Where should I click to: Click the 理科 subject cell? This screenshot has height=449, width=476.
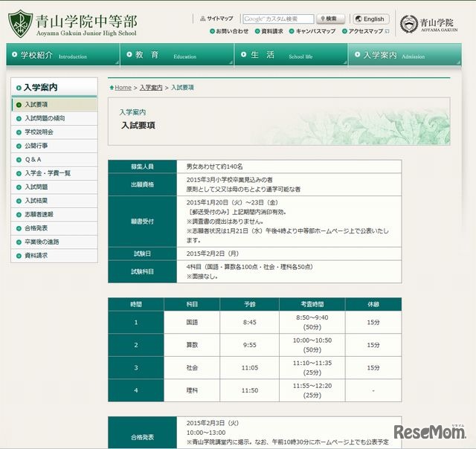point(192,390)
